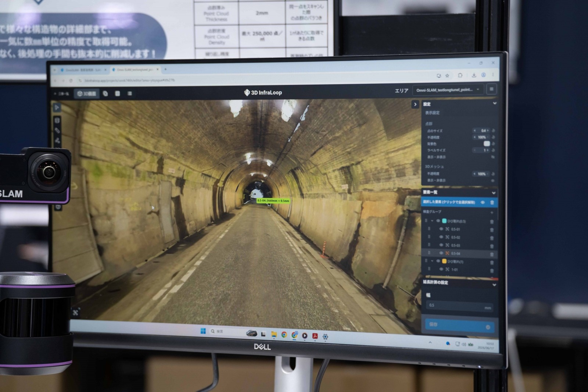Image resolution: width=588 pixels, height=392 pixels.
Task: Reset the 点のサイズ value
Action: coord(493,131)
